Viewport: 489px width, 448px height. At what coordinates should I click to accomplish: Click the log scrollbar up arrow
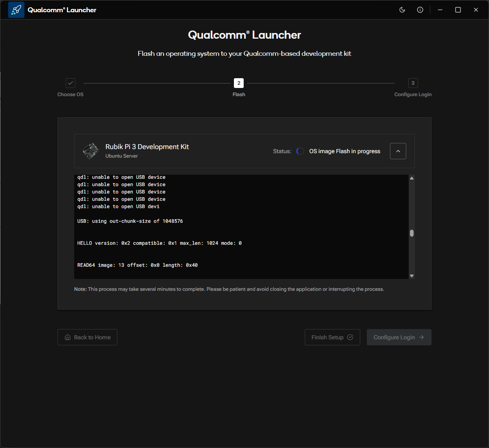pyautogui.click(x=412, y=178)
